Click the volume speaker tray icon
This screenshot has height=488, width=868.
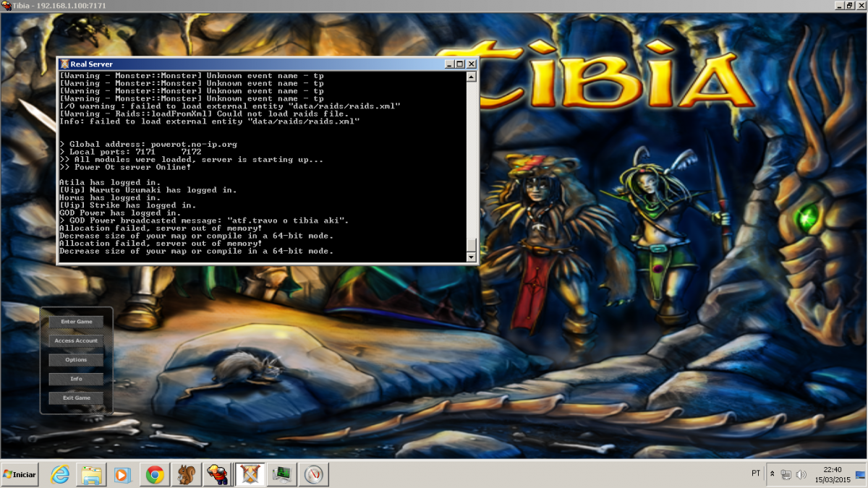tap(801, 474)
